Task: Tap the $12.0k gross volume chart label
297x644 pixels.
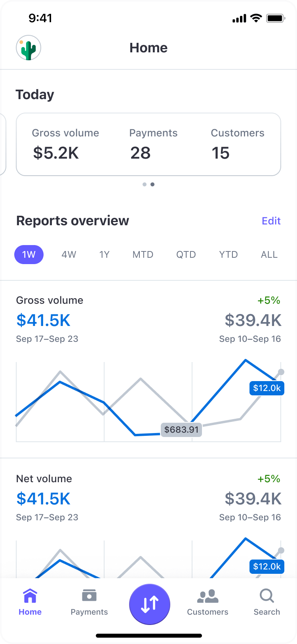Action: (267, 388)
